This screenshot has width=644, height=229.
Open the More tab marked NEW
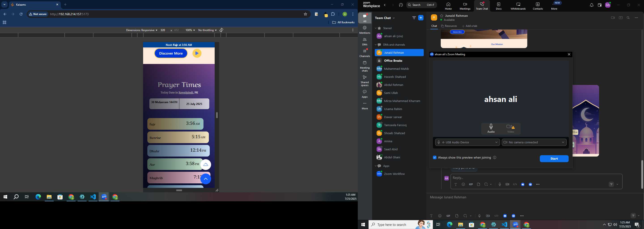tap(555, 6)
